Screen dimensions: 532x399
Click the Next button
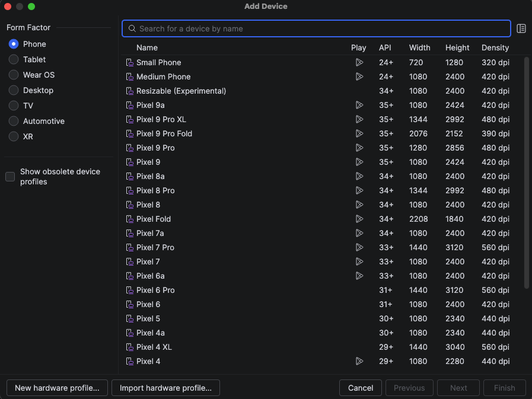pos(458,388)
